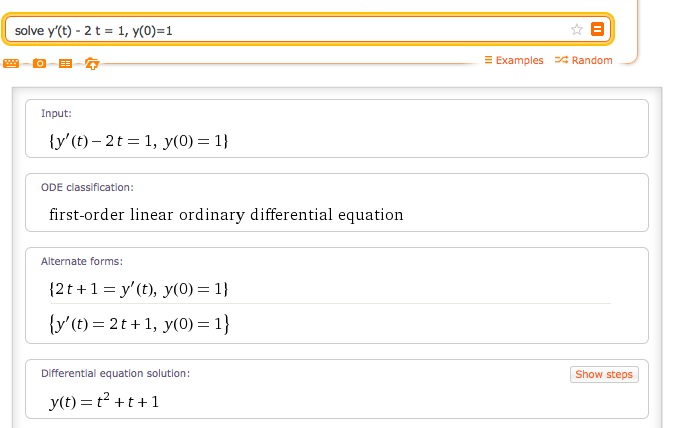The image size is (676, 428).
Task: Click the "ODE classification:" pod label
Action: tap(87, 187)
